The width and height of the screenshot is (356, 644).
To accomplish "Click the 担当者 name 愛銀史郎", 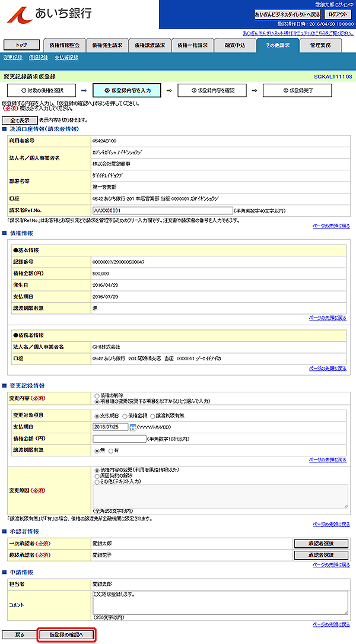I will [x=103, y=583].
